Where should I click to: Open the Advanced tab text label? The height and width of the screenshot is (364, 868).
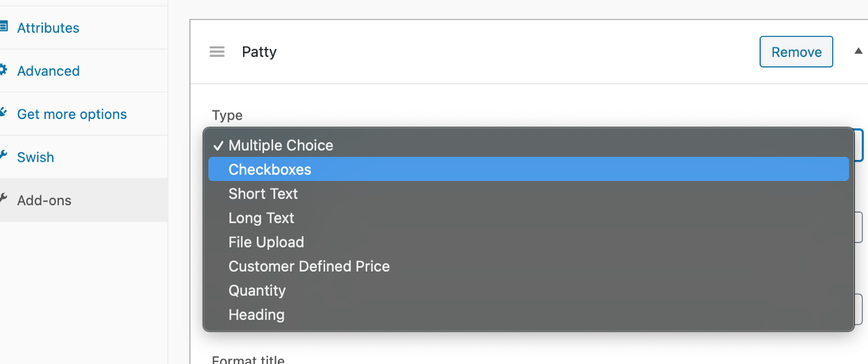[x=48, y=71]
